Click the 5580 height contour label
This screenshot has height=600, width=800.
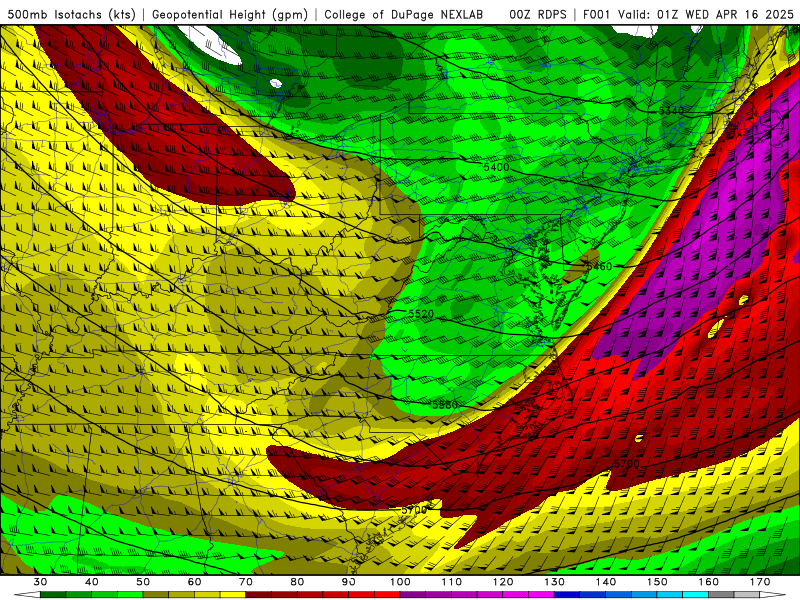click(x=445, y=405)
